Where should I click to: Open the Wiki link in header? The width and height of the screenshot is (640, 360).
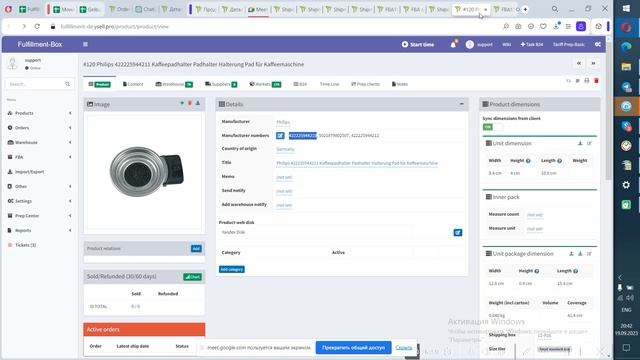(x=507, y=44)
